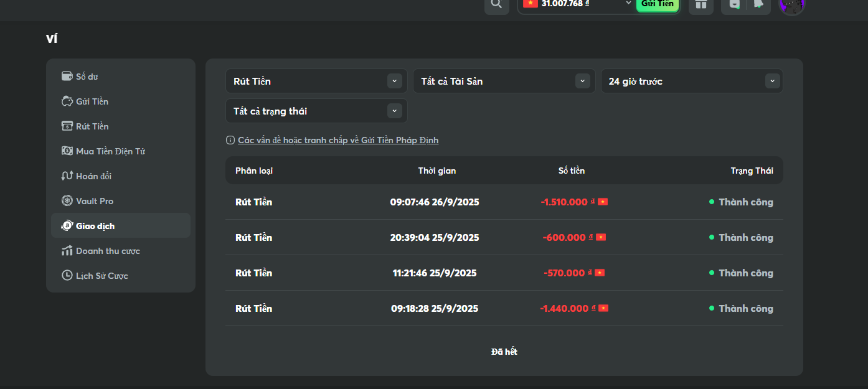Click the Rút Tiền sidebar icon

pyautogui.click(x=67, y=126)
